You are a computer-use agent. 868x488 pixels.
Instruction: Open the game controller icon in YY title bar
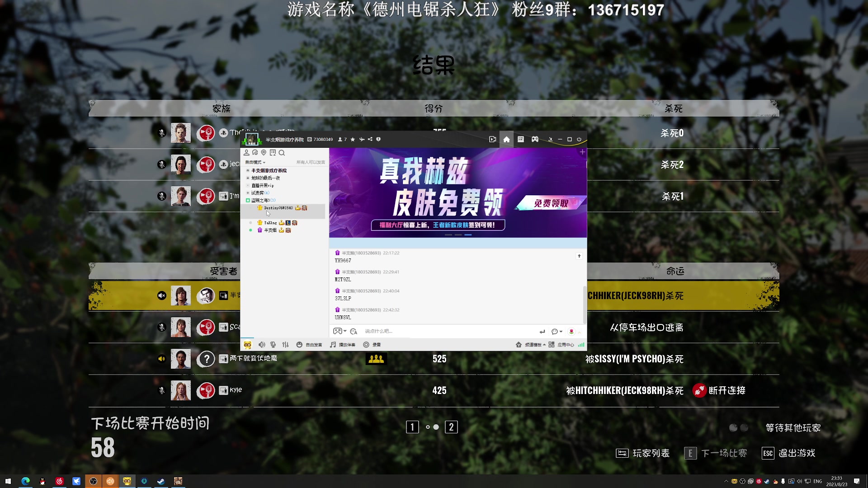[x=535, y=139]
